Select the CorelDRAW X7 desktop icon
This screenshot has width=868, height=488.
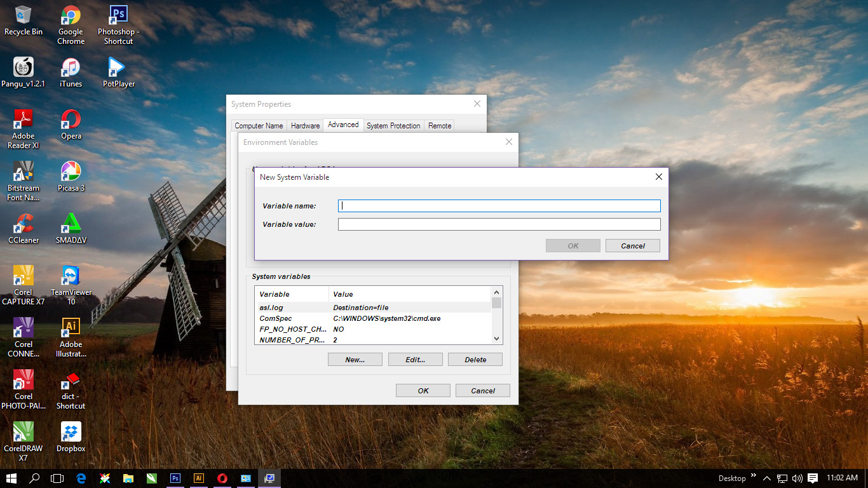click(24, 442)
